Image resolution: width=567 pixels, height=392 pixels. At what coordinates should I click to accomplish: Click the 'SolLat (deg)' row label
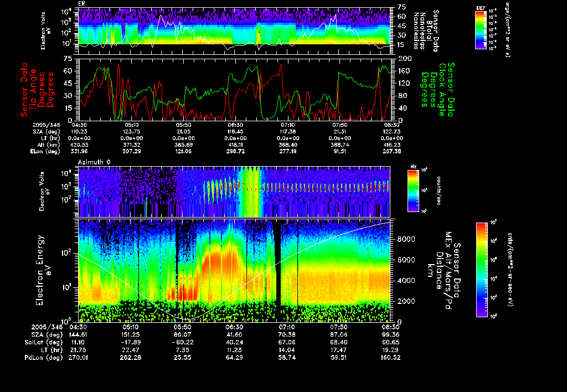(44, 343)
